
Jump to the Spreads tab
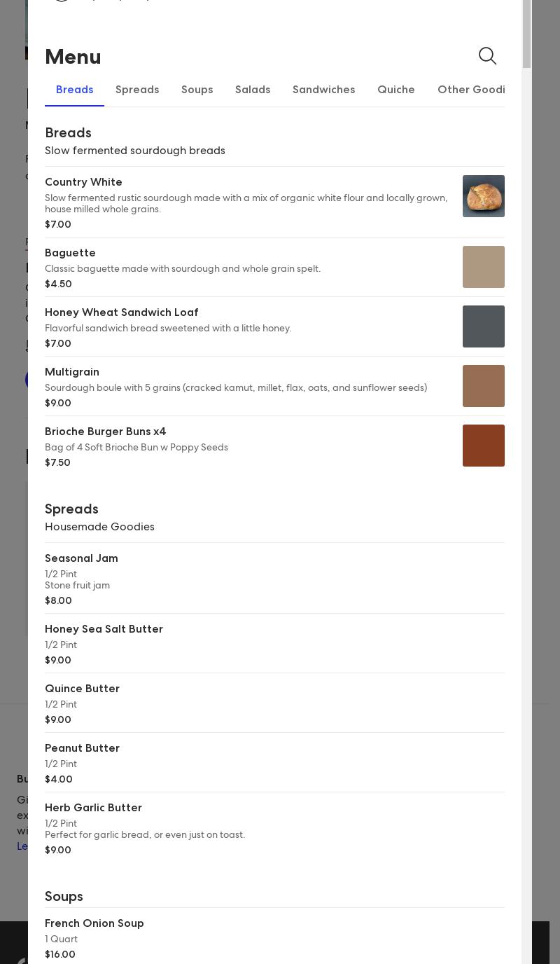pyautogui.click(x=137, y=90)
